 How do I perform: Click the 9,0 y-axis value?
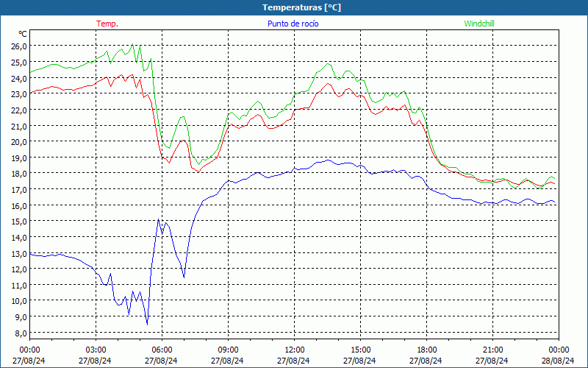22,317
